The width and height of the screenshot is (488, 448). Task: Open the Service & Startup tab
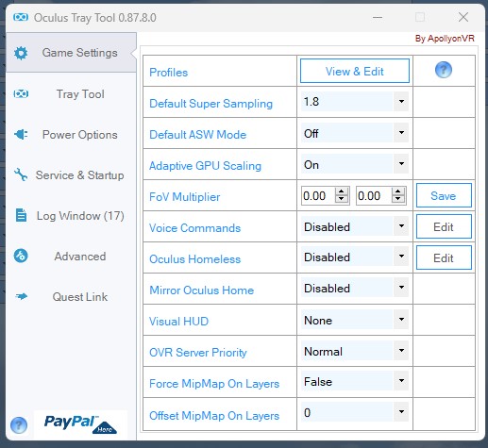tap(71, 175)
